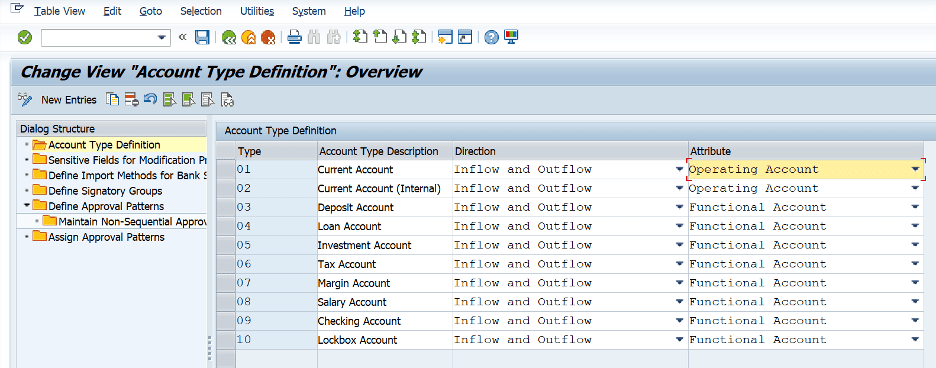Toggle Display/Change mode pencil icon

[x=24, y=99]
